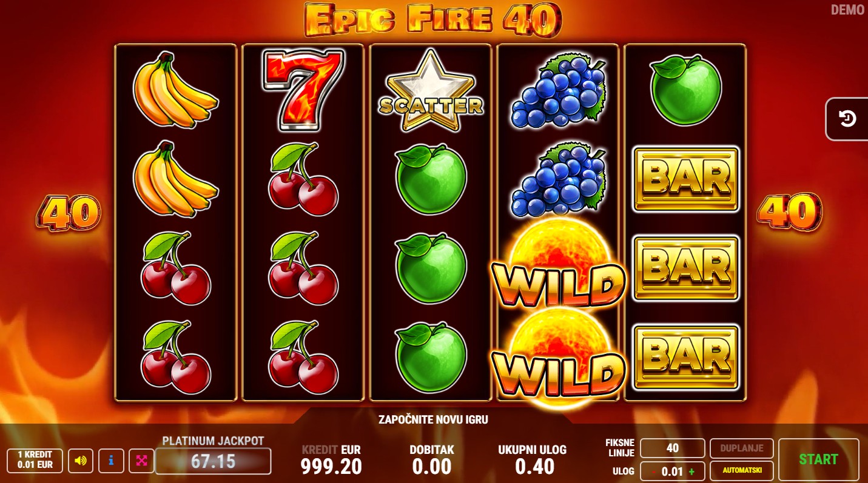868x483 pixels.
Task: Click the left 40 lines indicator
Action: point(69,213)
